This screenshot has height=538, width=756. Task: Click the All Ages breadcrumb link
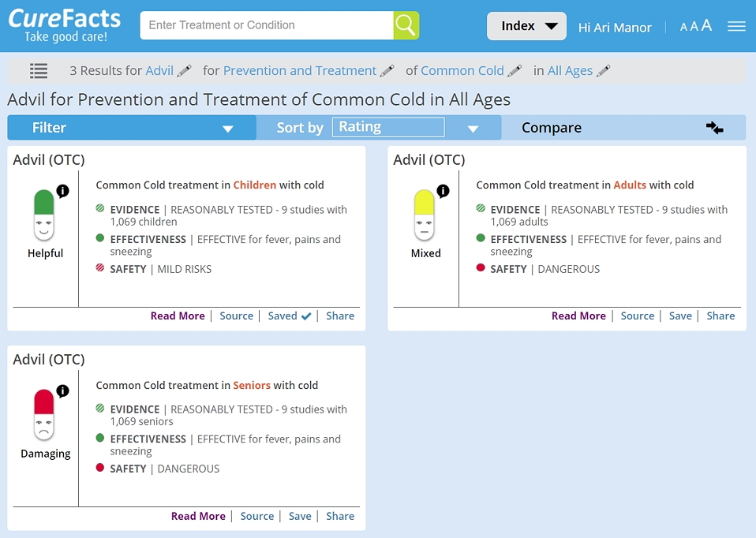pyautogui.click(x=570, y=71)
